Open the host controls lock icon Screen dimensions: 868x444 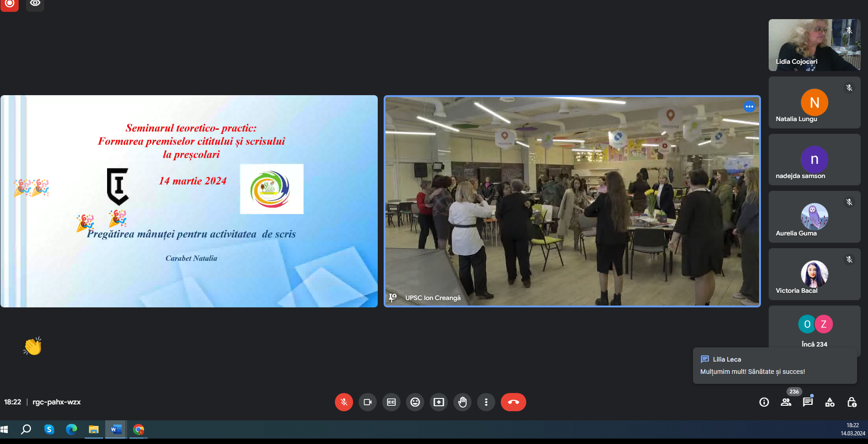point(851,402)
